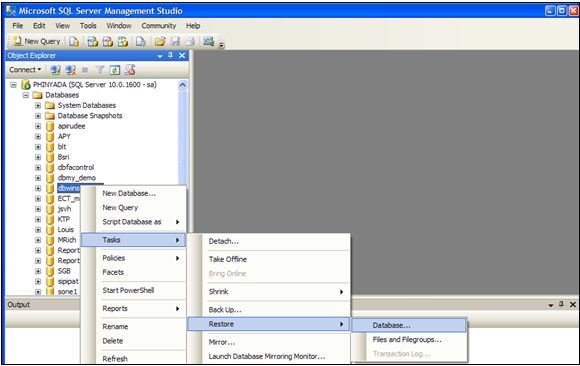Expand the System Databases folder

tap(38, 105)
